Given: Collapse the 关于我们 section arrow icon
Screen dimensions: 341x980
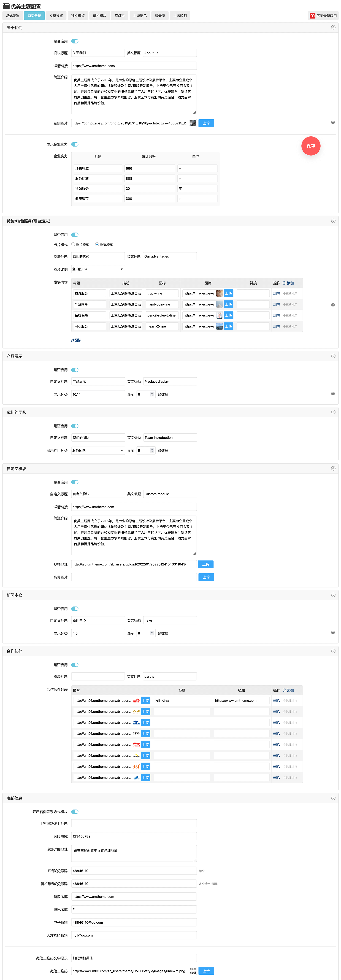Looking at the screenshot, I should 333,27.
